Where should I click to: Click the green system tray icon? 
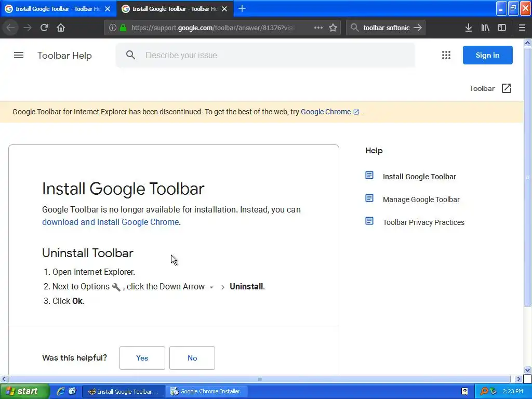pyautogui.click(x=493, y=391)
